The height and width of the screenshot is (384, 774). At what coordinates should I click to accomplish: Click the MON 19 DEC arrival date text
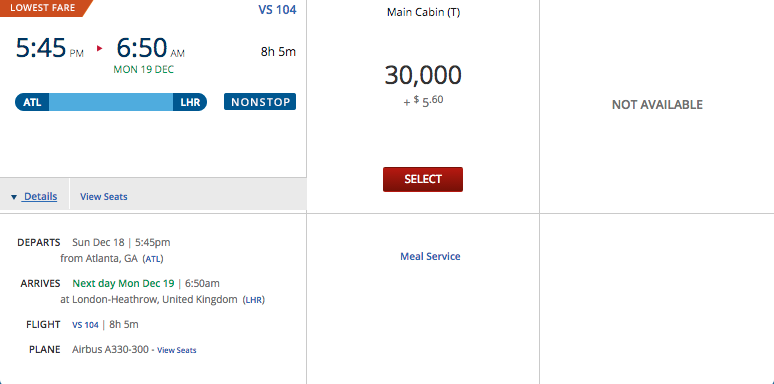click(144, 70)
